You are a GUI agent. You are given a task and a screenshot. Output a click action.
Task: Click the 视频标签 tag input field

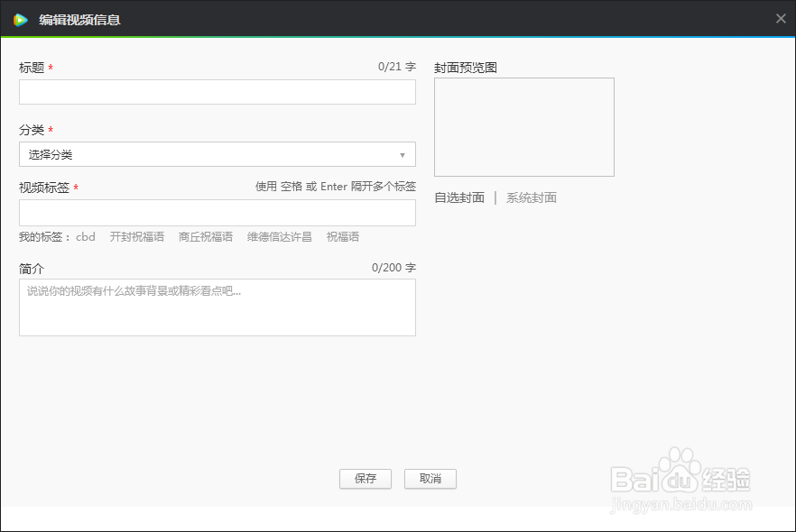click(217, 212)
